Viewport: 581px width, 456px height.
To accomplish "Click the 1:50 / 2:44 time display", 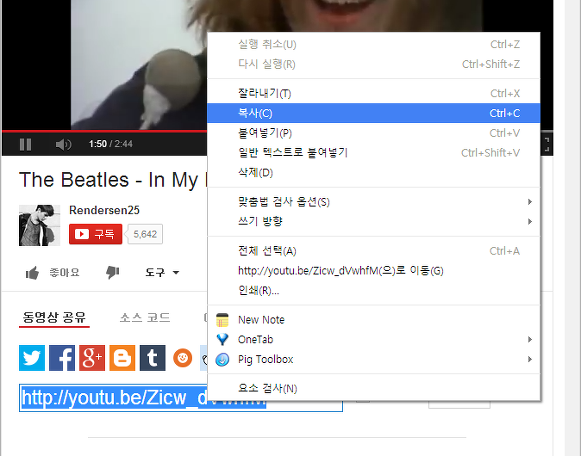I will pos(110,144).
